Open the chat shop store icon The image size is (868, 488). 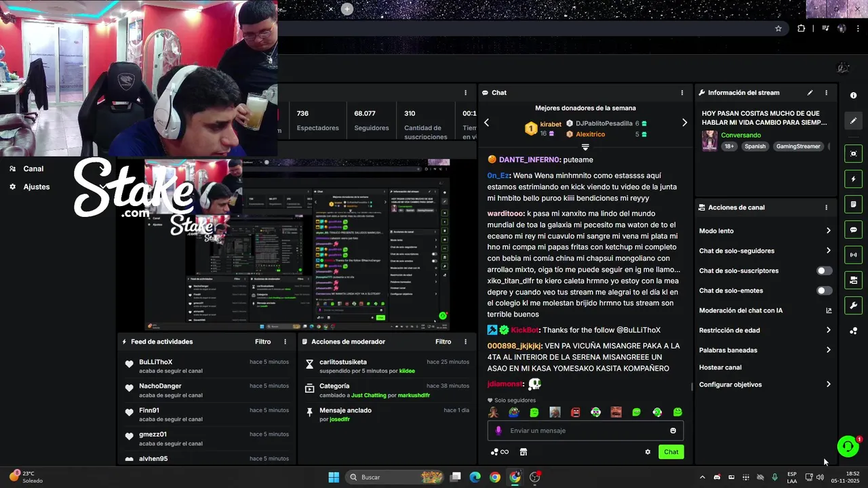(x=523, y=452)
